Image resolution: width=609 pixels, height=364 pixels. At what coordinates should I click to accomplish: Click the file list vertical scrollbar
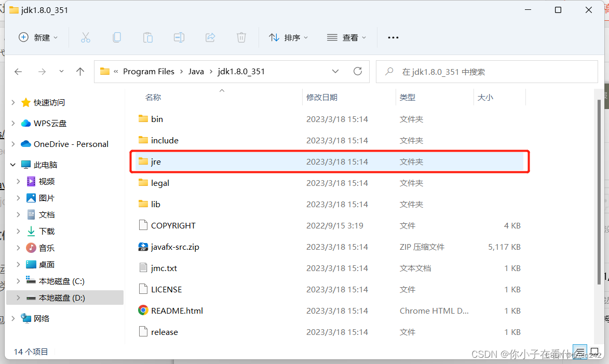pos(599,192)
